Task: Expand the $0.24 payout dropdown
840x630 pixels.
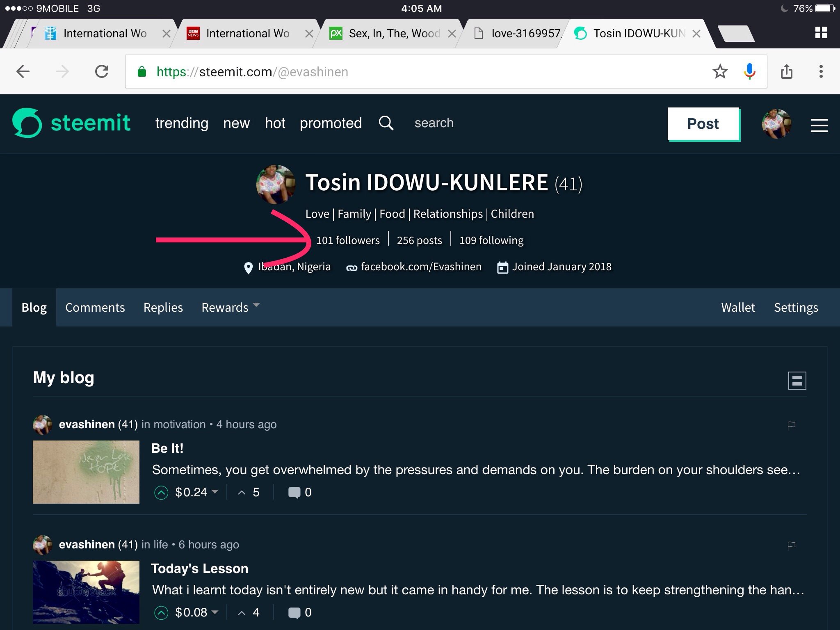Action: tap(215, 491)
